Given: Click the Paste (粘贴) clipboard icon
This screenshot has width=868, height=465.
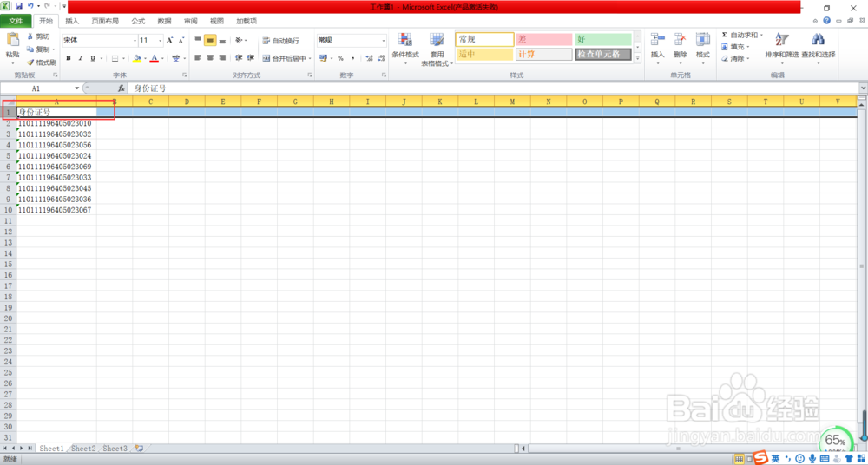Looking at the screenshot, I should pyautogui.click(x=12, y=40).
